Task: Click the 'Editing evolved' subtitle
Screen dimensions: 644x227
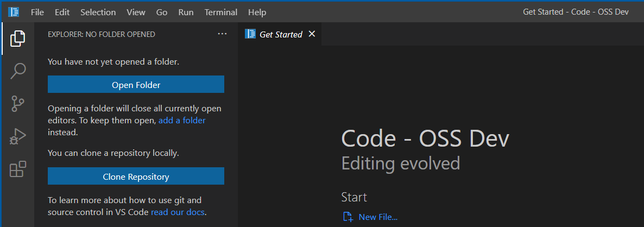Action: [400, 163]
